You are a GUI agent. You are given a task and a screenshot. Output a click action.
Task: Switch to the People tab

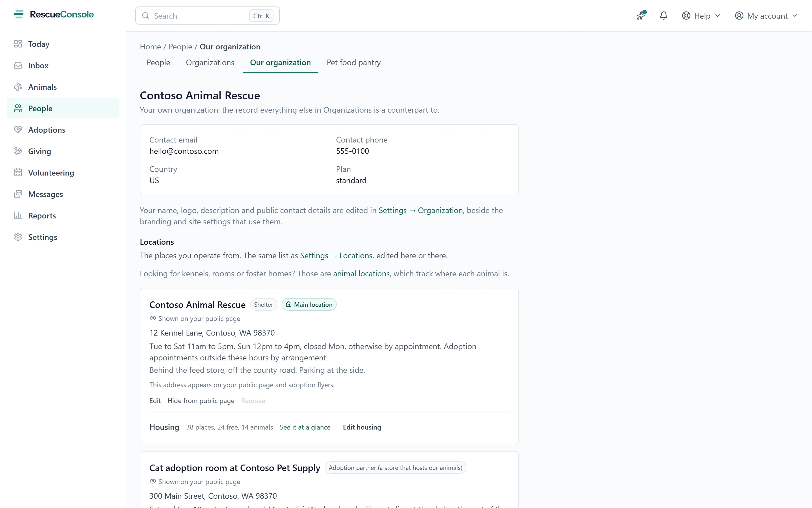(158, 62)
